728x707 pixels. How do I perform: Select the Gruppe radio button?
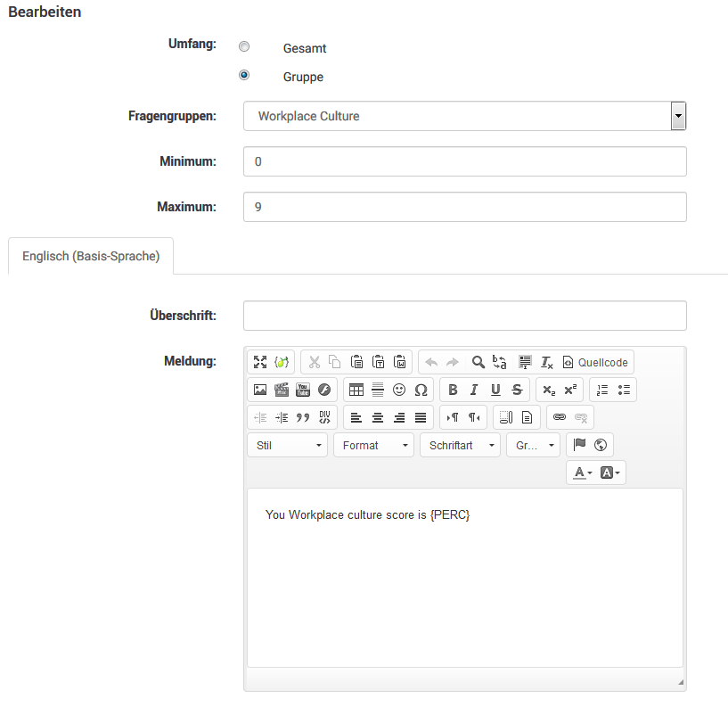click(244, 75)
